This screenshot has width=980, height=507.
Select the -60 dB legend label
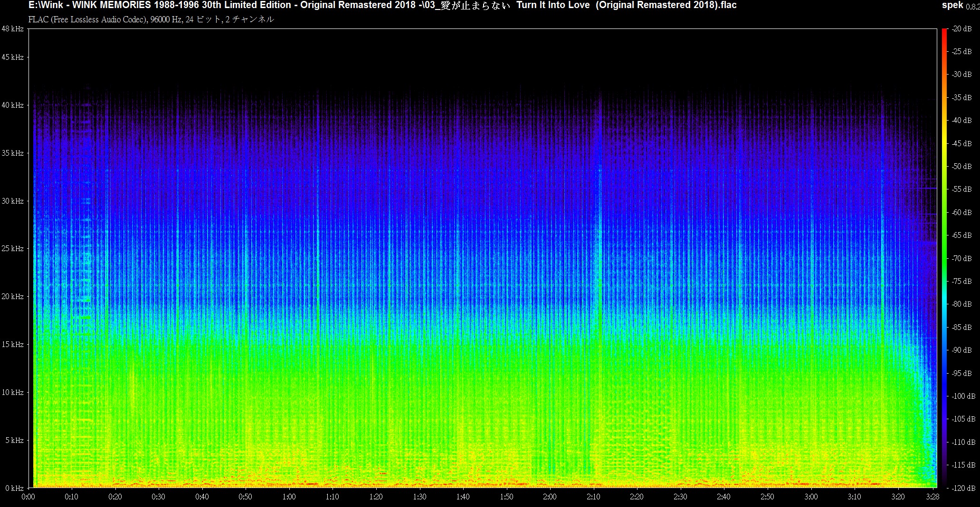tap(962, 212)
